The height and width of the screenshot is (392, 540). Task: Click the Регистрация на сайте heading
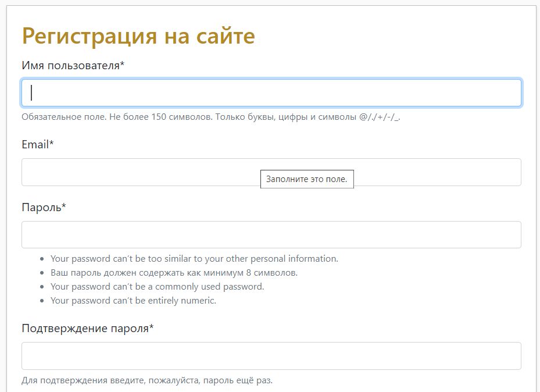click(x=138, y=36)
